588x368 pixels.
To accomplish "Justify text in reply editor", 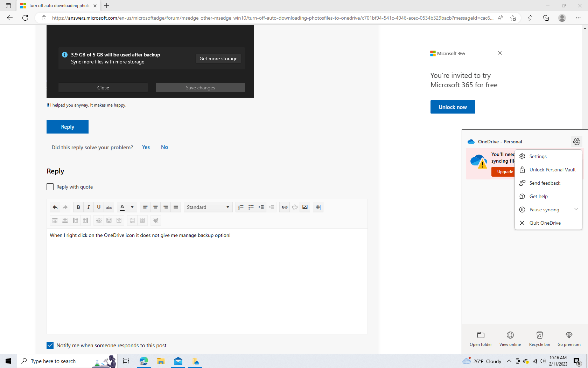I will click(x=176, y=207).
